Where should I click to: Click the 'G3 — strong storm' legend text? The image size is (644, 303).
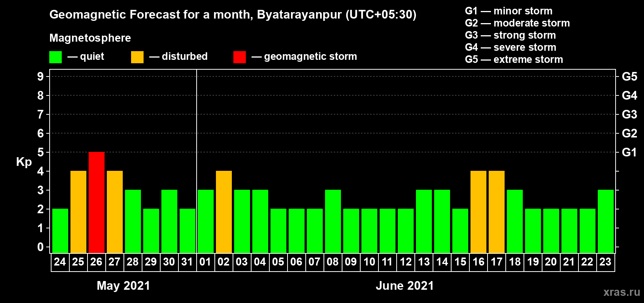[510, 35]
